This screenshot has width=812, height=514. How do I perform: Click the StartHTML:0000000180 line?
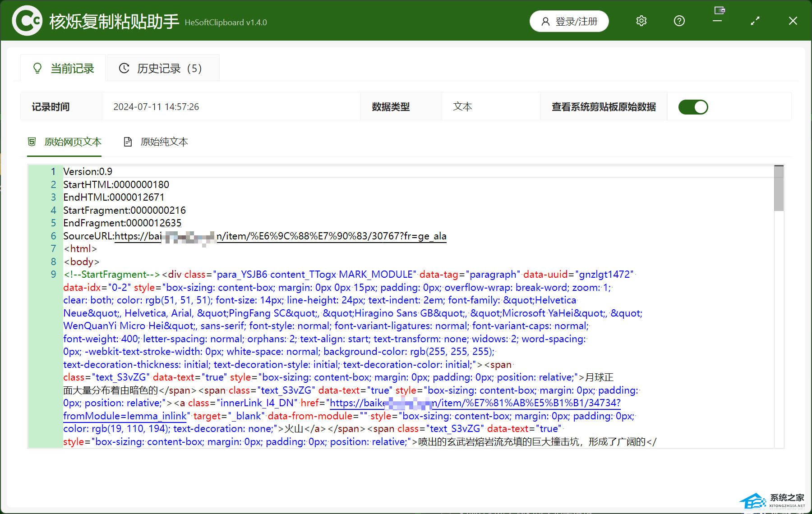pyautogui.click(x=116, y=184)
